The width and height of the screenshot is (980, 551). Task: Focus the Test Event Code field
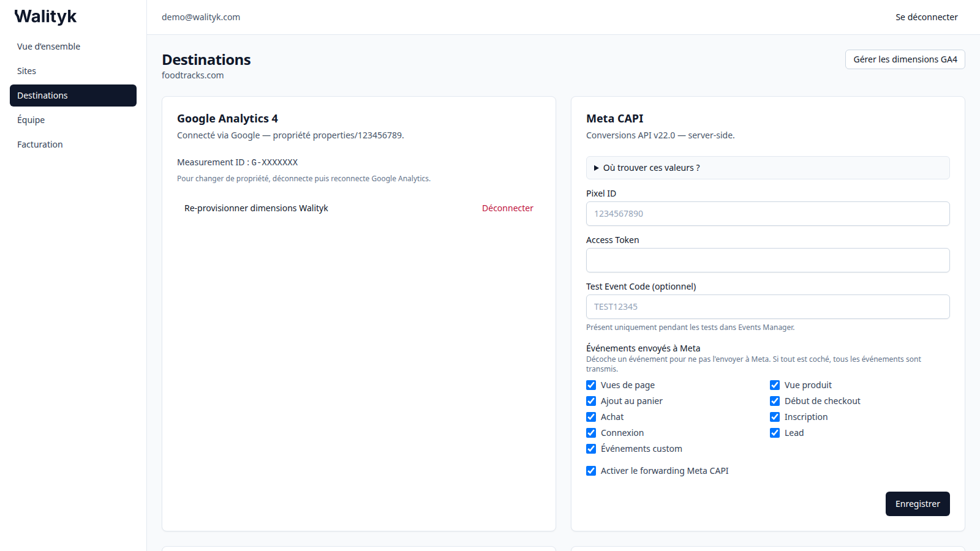pos(767,307)
